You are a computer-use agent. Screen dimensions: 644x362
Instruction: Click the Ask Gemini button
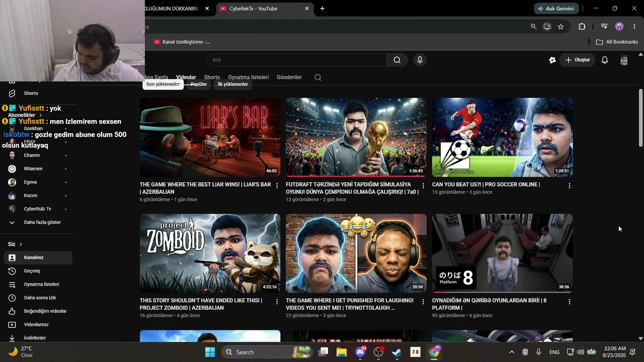coord(556,9)
